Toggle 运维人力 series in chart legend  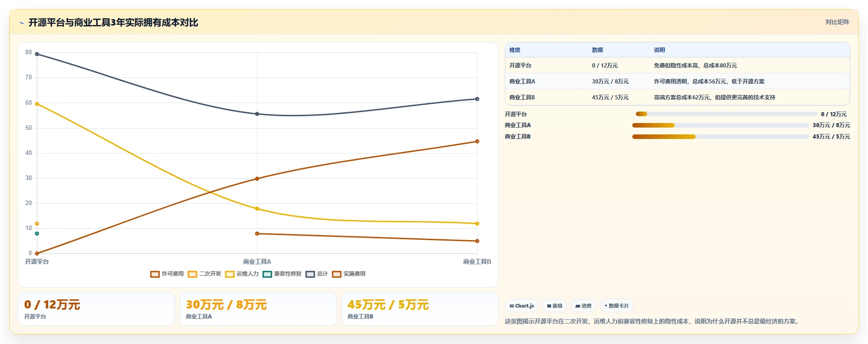242,274
